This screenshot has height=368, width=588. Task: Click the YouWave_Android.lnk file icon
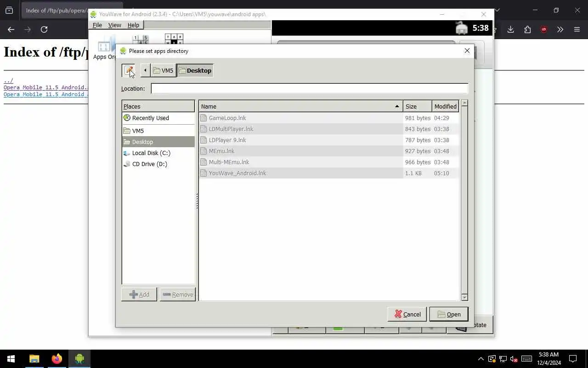point(204,173)
